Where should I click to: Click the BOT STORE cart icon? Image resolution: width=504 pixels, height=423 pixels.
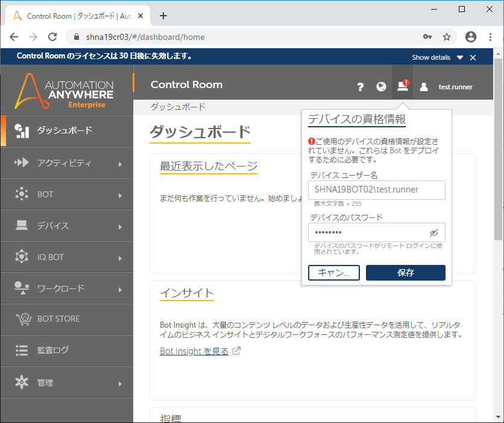click(x=24, y=319)
